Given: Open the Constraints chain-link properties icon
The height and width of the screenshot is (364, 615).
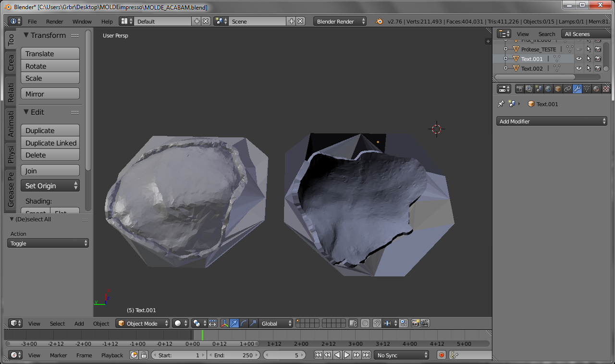Looking at the screenshot, I should pyautogui.click(x=567, y=89).
